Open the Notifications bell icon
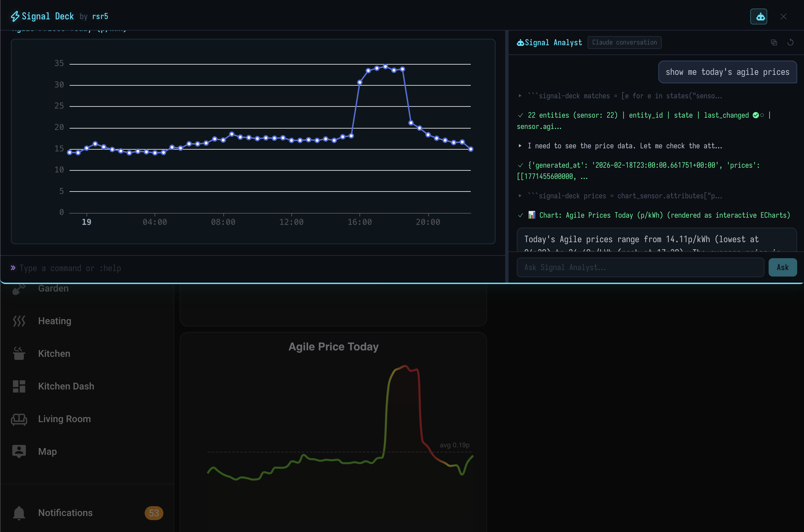 [19, 513]
